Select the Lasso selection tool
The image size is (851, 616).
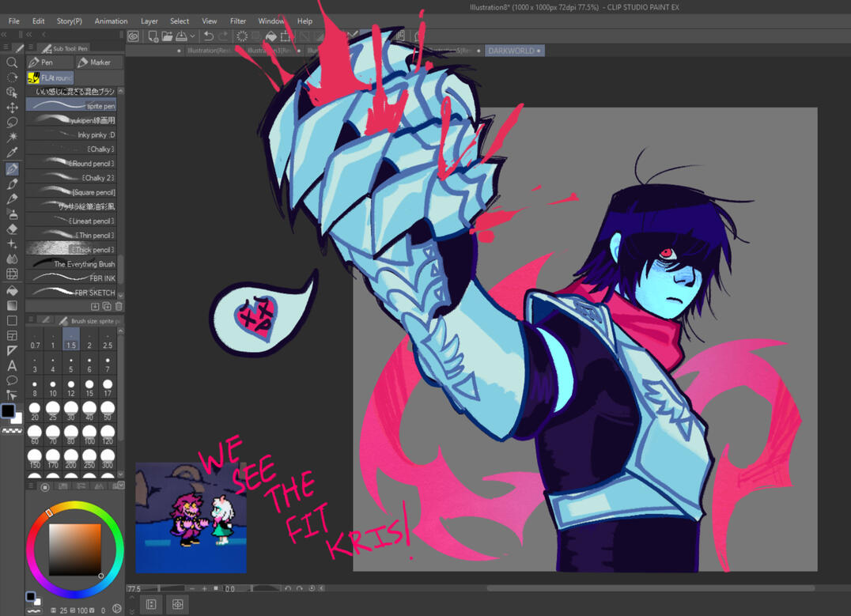pos(11,122)
